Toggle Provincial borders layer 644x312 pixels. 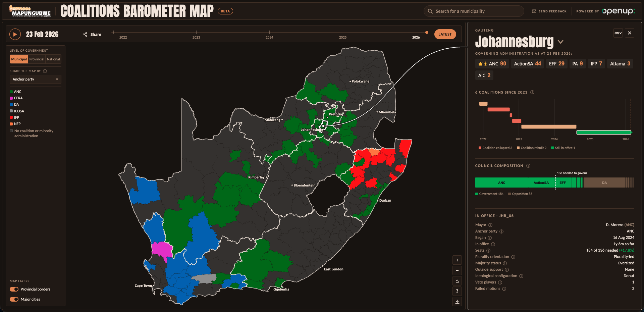pos(14,289)
